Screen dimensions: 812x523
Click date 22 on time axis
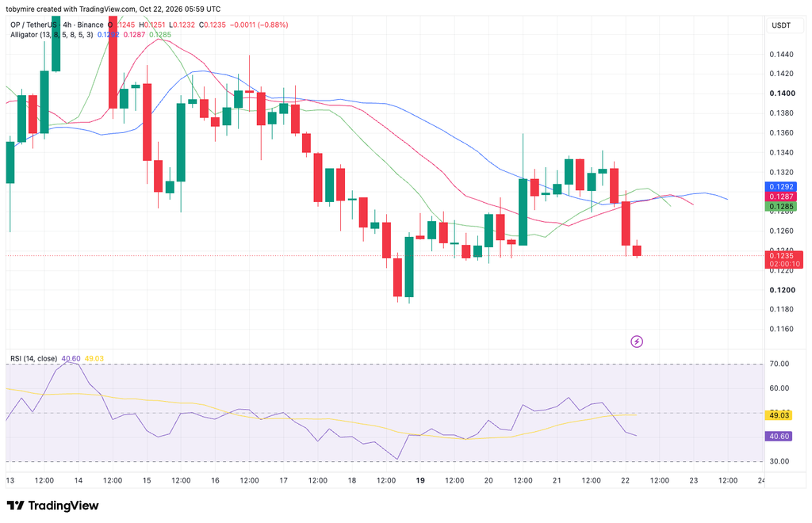click(625, 480)
